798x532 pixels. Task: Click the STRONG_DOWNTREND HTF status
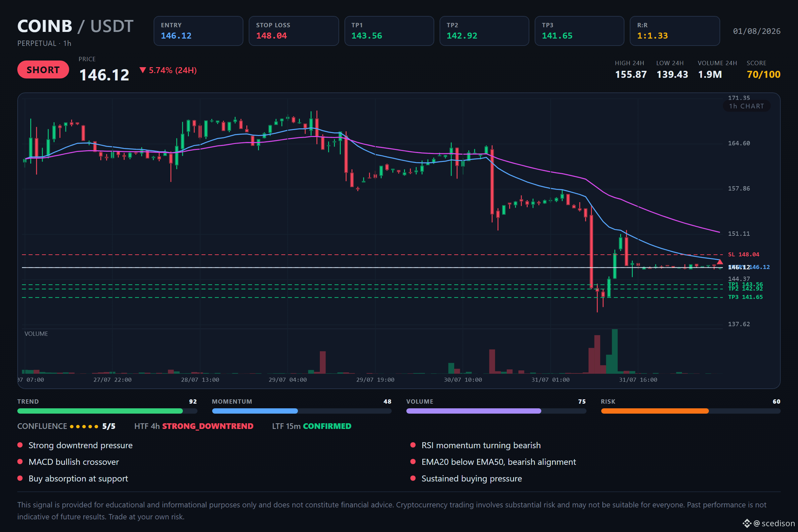pyautogui.click(x=207, y=427)
